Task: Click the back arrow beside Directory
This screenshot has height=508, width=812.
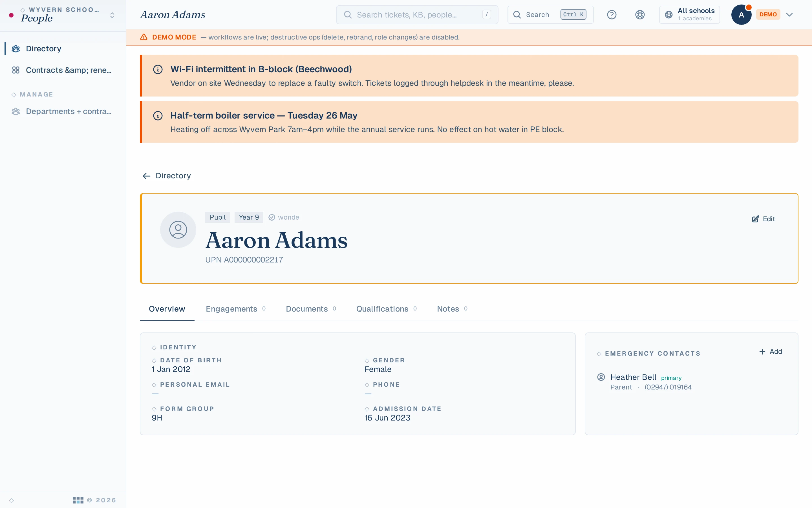Action: coord(146,176)
